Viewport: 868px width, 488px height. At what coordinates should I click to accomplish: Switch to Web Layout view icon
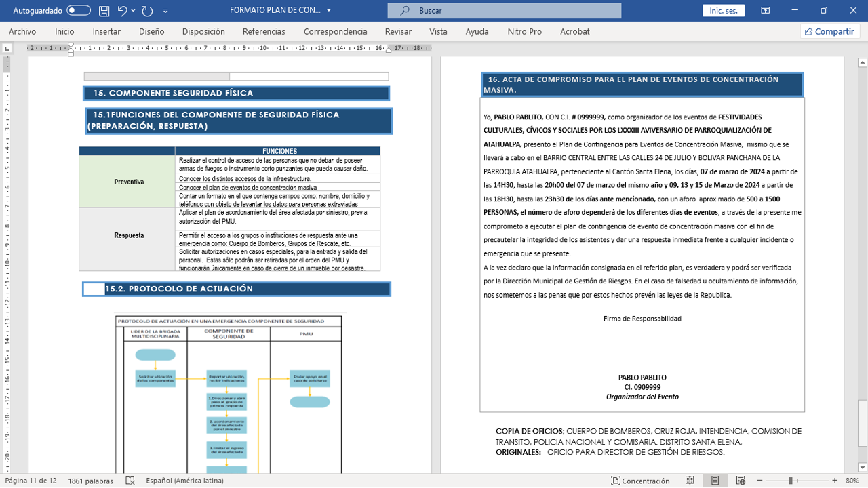740,481
